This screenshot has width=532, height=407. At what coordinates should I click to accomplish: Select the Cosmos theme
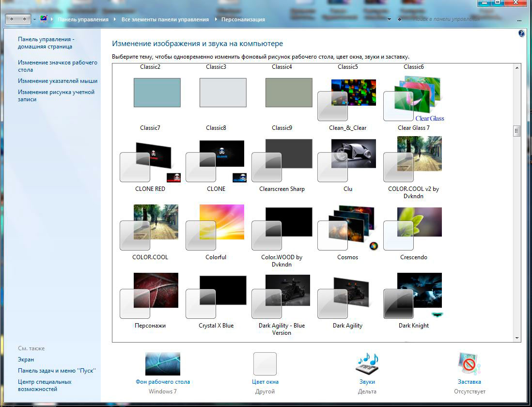[348, 228]
